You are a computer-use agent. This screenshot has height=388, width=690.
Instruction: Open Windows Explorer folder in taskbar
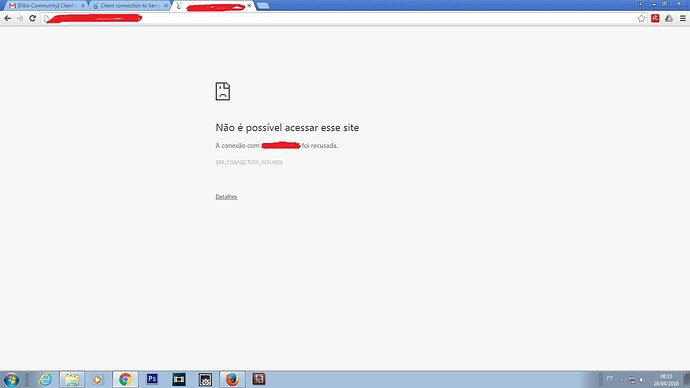[72, 379]
